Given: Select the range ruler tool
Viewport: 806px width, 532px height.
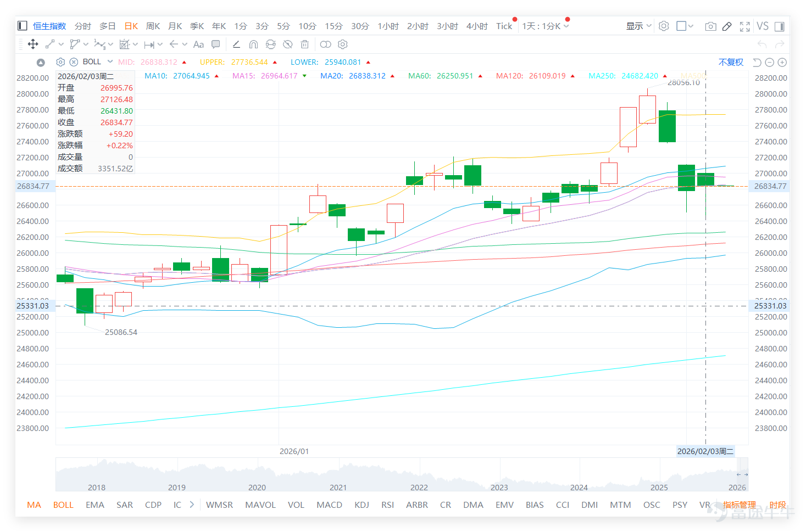Looking at the screenshot, I should (x=149, y=44).
